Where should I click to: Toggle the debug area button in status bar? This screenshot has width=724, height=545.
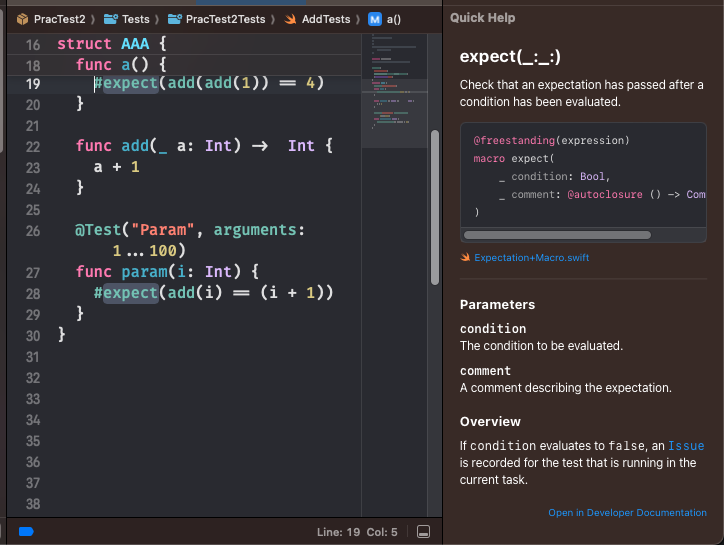pyautogui.click(x=423, y=532)
